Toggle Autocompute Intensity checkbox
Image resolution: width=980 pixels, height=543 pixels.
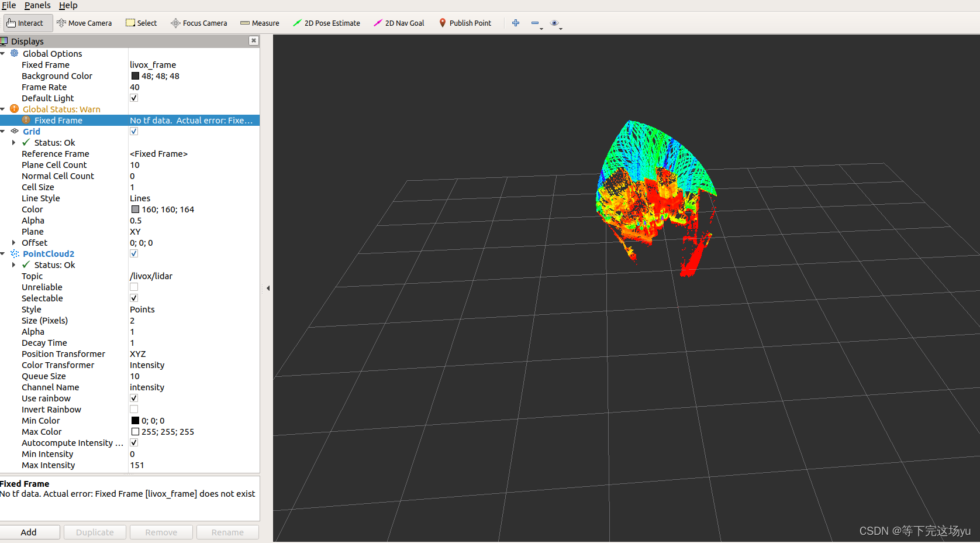tap(134, 442)
